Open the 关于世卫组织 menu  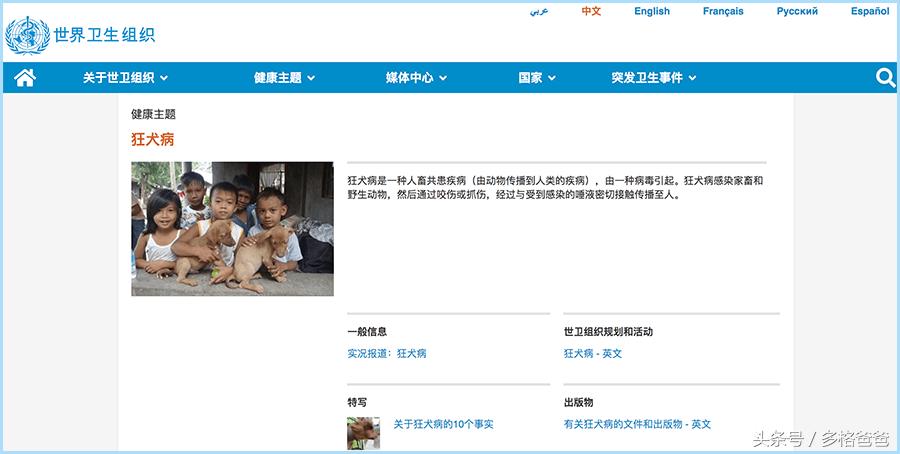[x=125, y=77]
